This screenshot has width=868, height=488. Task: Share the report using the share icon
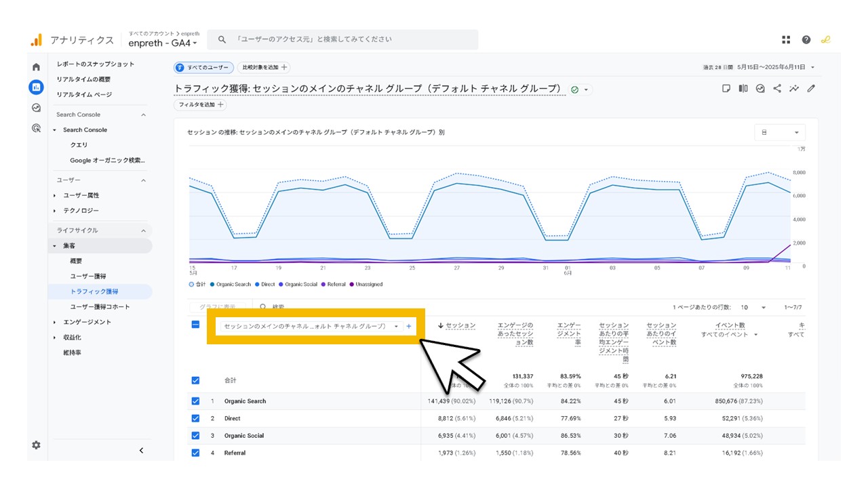point(777,89)
